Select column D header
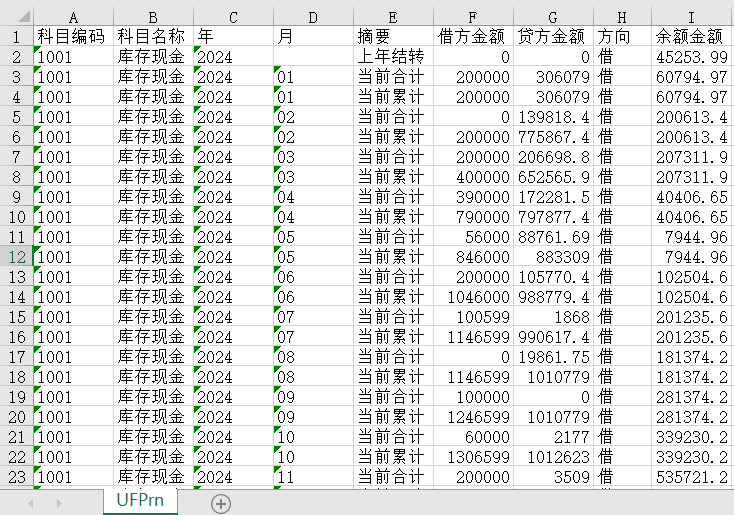The image size is (734, 515). pos(314,17)
